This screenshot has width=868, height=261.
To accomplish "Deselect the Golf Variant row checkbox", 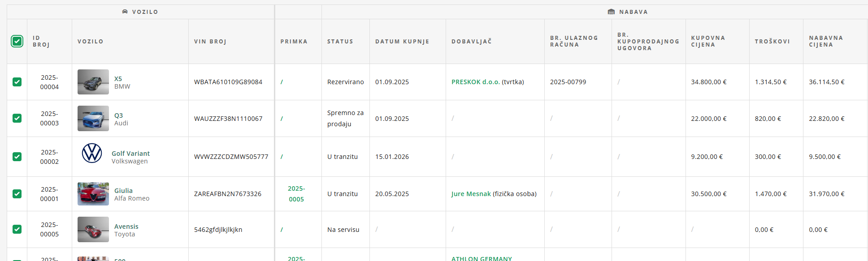I will [17, 157].
